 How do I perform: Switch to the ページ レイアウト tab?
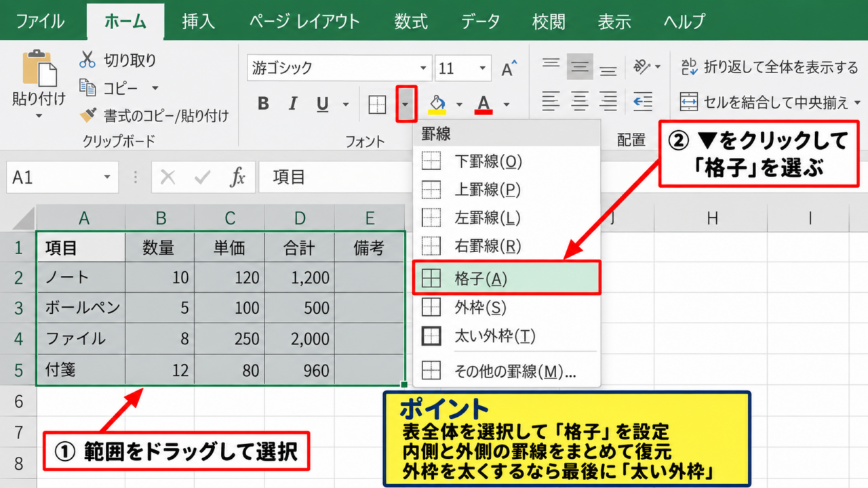click(x=304, y=21)
